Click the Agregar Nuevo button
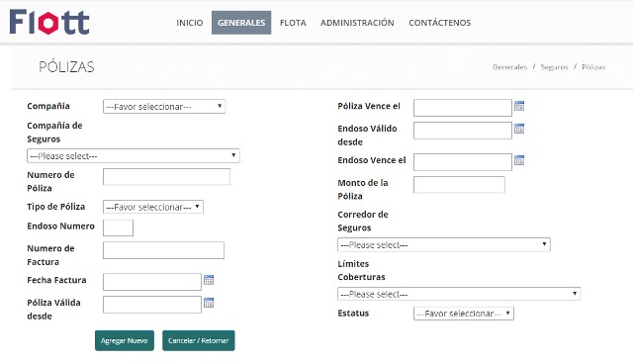This screenshot has height=364, width=633. 125,340
